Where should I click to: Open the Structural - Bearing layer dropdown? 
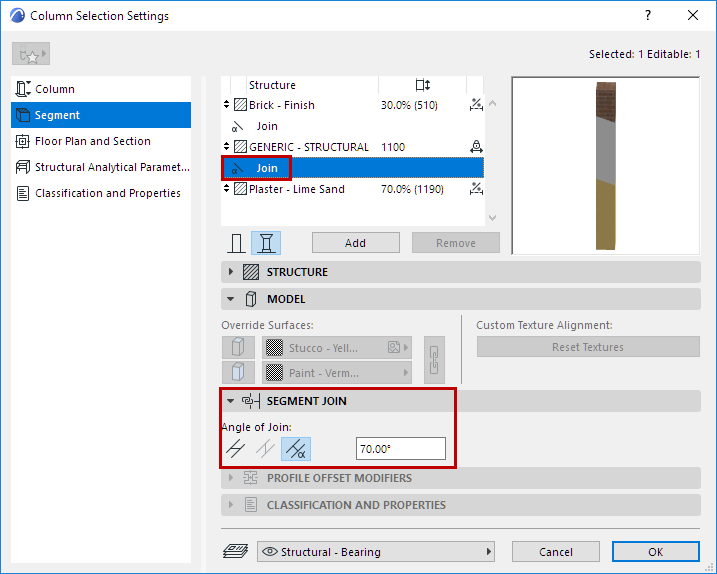(x=376, y=552)
